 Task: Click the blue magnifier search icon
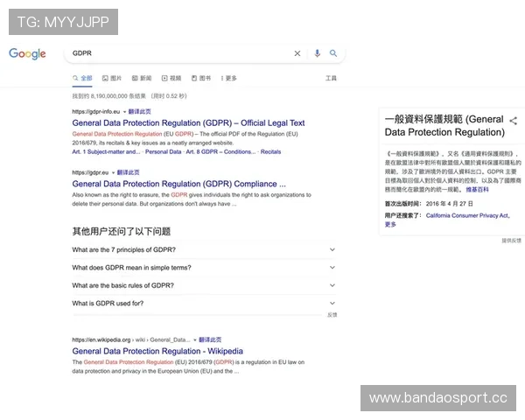333,52
